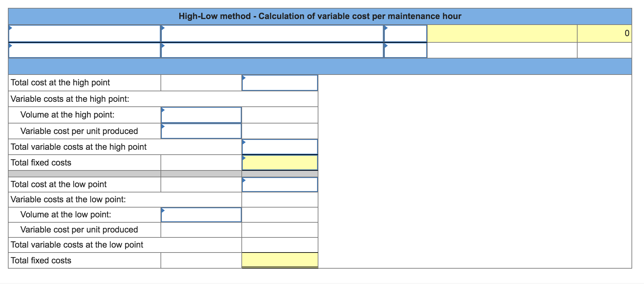Click amount field for Total cost at low point
This screenshot has height=287, width=644.
click(280, 185)
